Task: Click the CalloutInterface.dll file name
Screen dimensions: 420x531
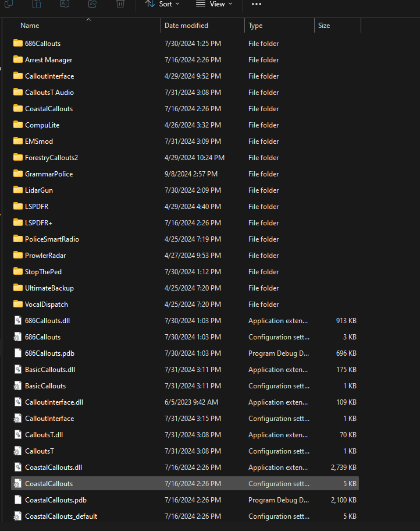Action: click(x=54, y=402)
